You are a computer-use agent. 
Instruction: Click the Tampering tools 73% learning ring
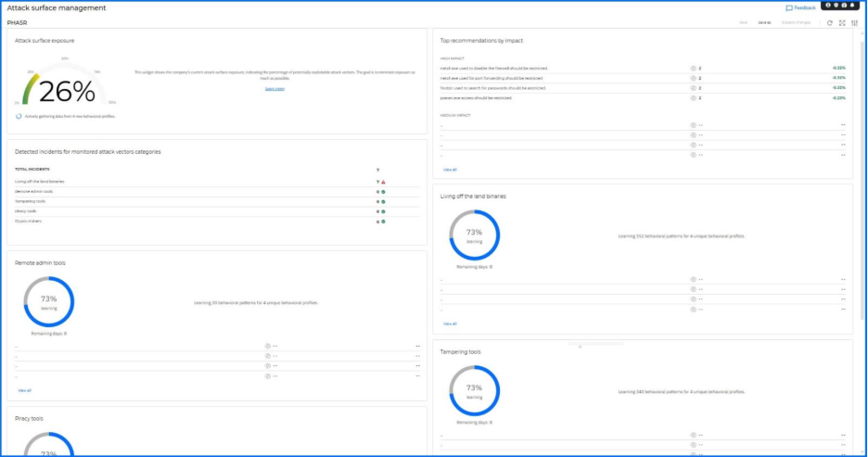(x=474, y=389)
